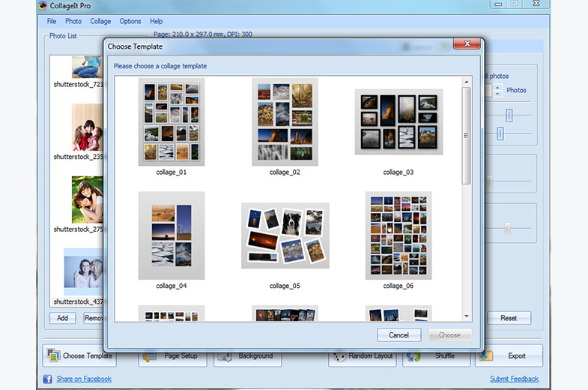The width and height of the screenshot is (588, 390).
Task: Open the File menu
Action: point(52,21)
